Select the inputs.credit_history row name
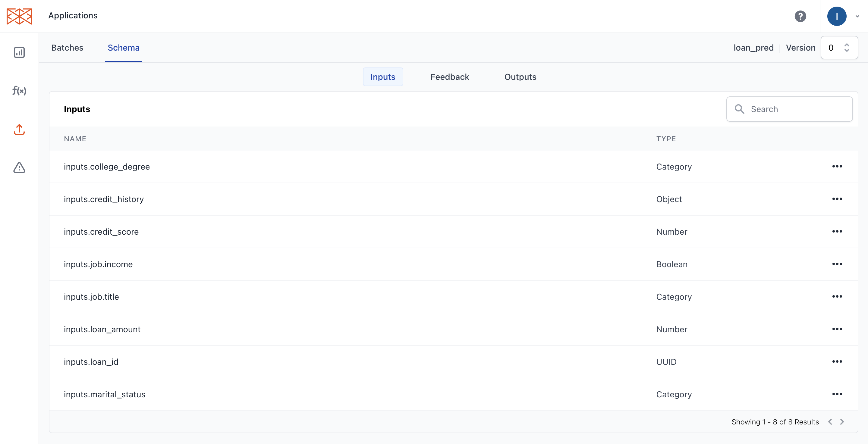The height and width of the screenshot is (444, 868). [104, 199]
